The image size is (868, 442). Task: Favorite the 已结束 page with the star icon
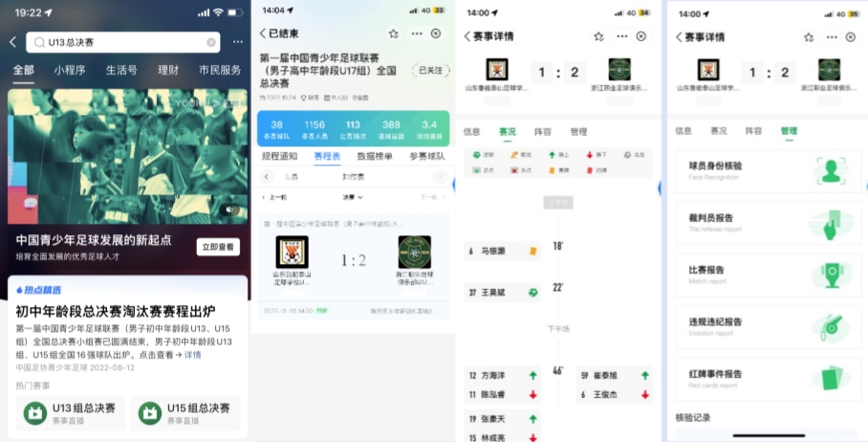pos(394,33)
